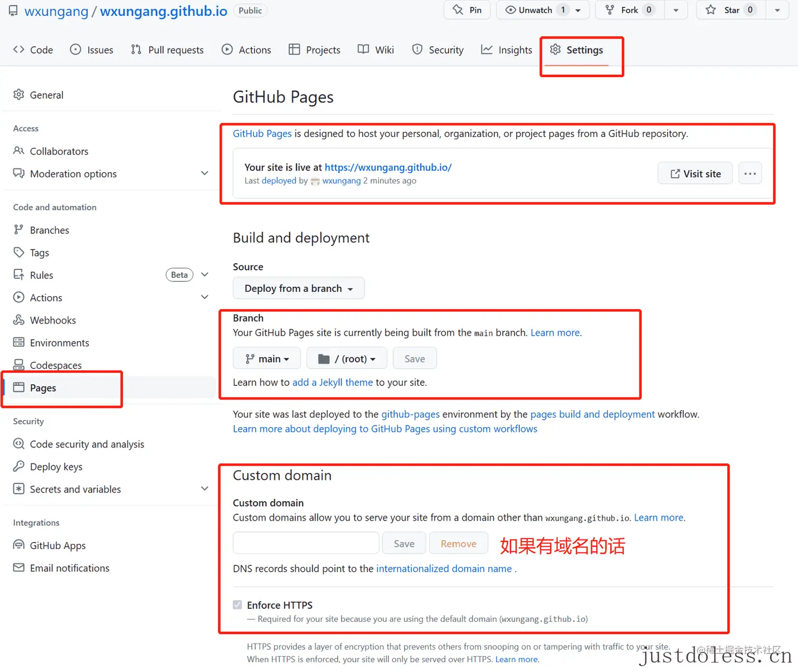
Task: Expand Secrets and variables chevron
Action: 205,489
